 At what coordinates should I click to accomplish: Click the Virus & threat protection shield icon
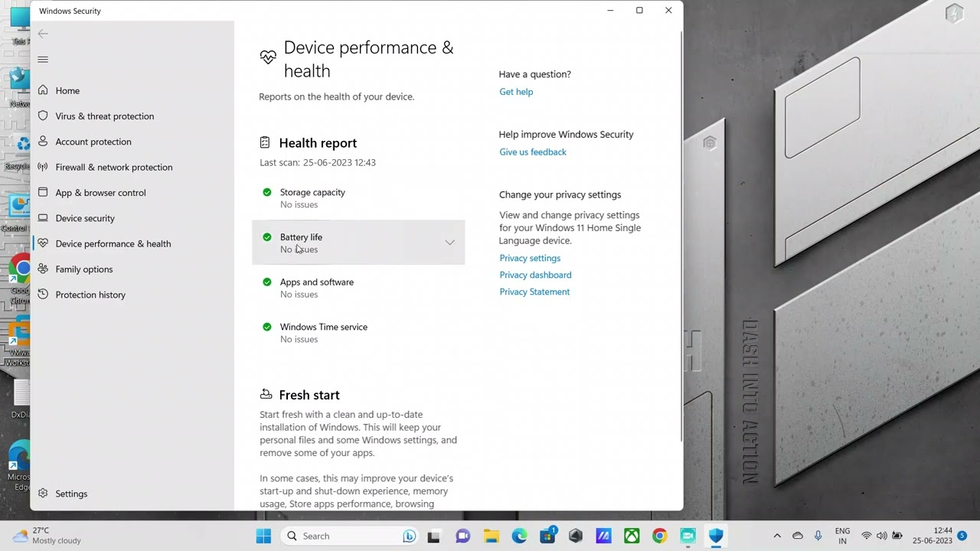(x=43, y=116)
